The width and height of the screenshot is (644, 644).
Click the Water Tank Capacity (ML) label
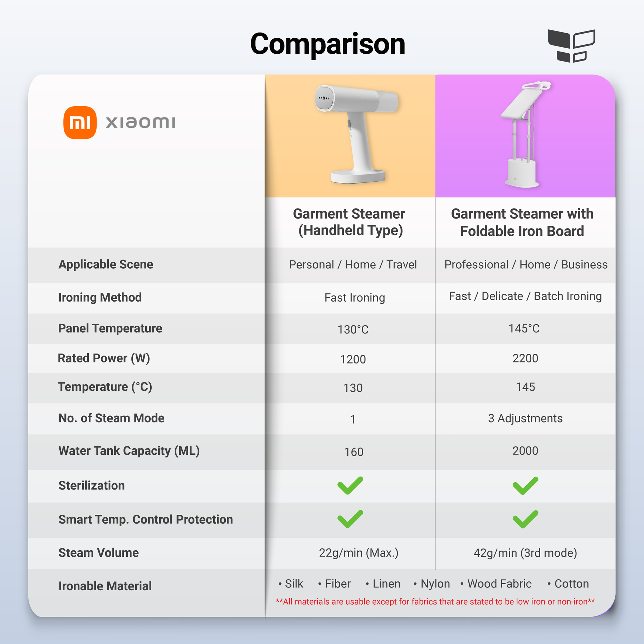(129, 451)
